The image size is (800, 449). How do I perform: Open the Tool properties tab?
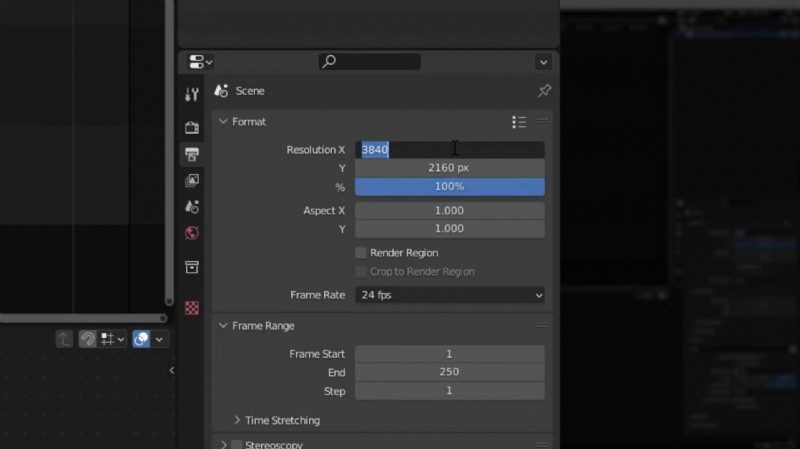[x=192, y=95]
